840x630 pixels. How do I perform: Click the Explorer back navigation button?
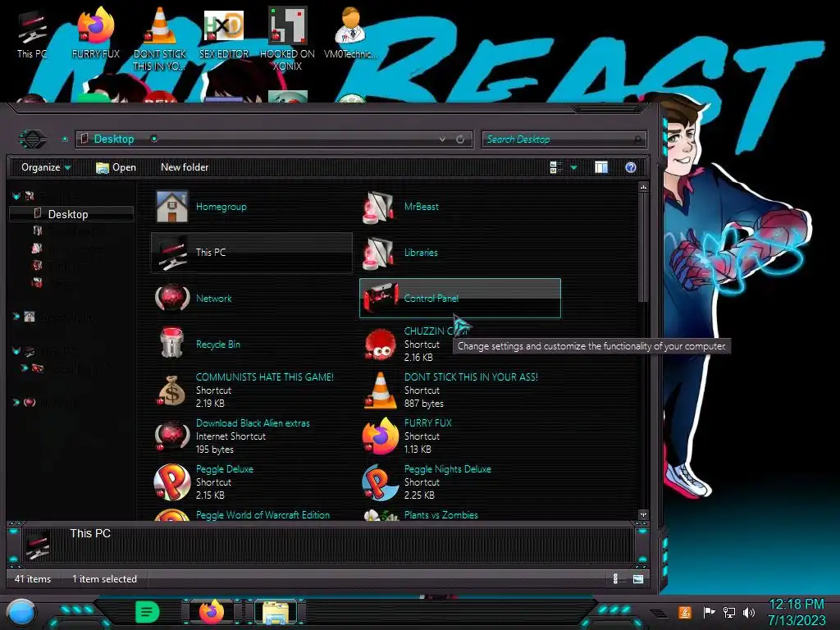(33, 139)
